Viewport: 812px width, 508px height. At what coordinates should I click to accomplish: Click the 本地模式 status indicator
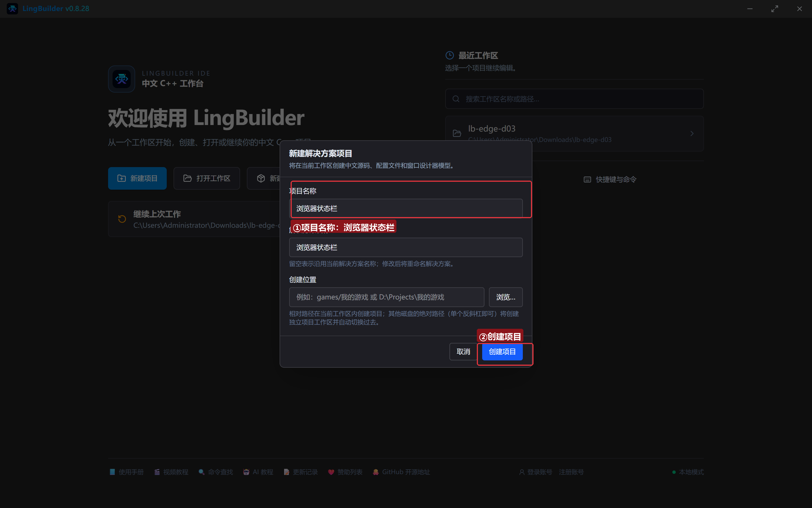click(688, 472)
